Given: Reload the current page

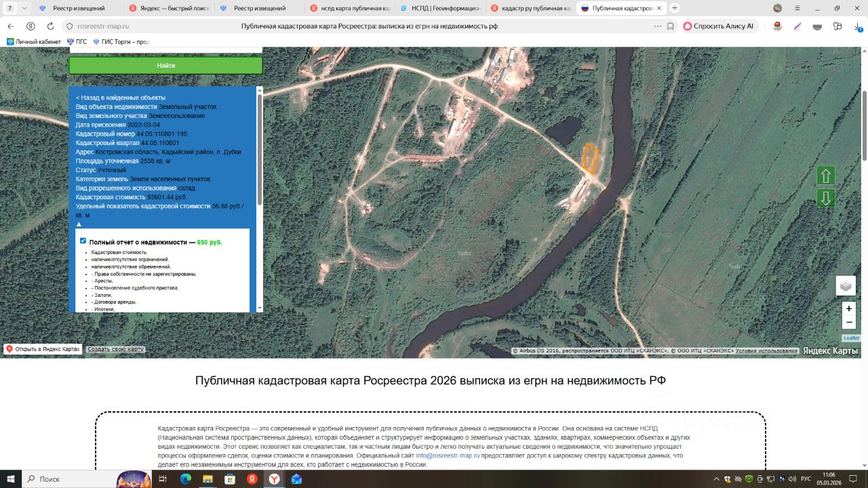Looking at the screenshot, I should 50,26.
